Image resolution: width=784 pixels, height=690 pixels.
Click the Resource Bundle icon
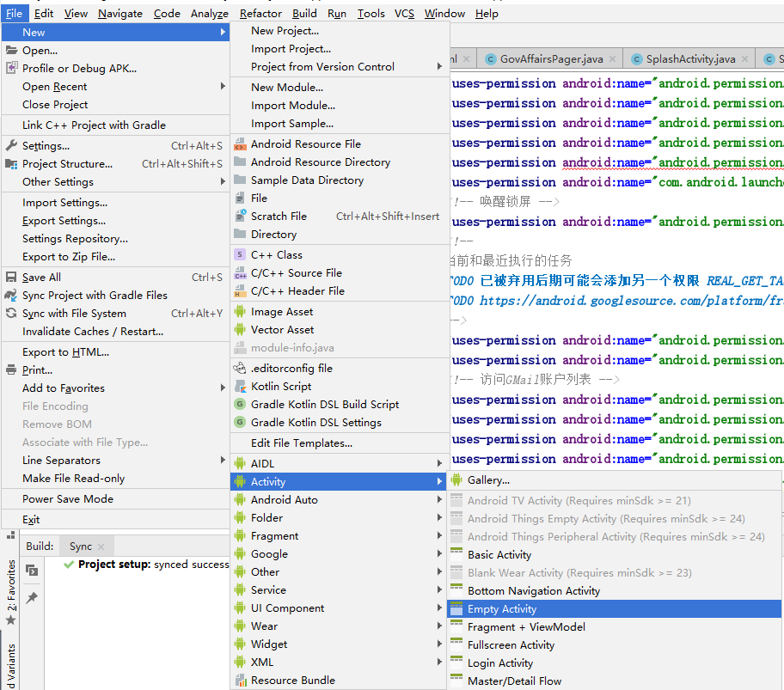click(x=240, y=680)
